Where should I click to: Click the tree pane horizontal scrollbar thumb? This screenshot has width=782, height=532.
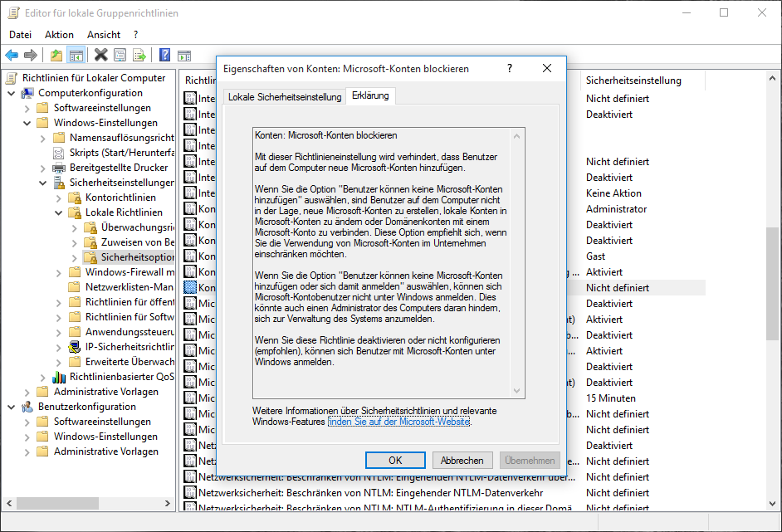click(59, 504)
